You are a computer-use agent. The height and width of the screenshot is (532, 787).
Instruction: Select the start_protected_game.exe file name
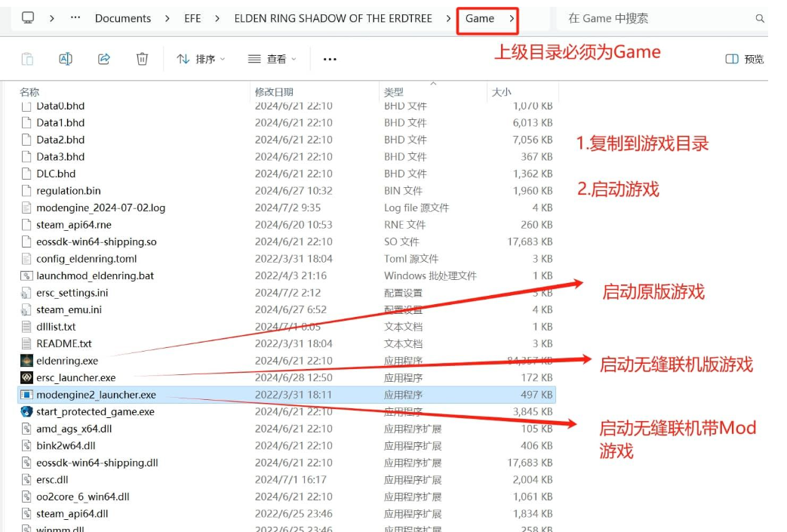(x=95, y=411)
